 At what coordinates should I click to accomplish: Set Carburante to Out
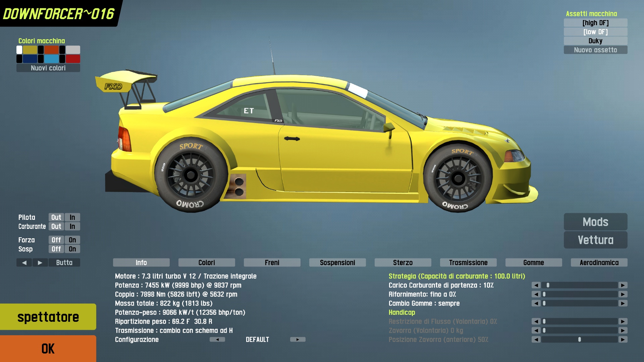(x=56, y=227)
